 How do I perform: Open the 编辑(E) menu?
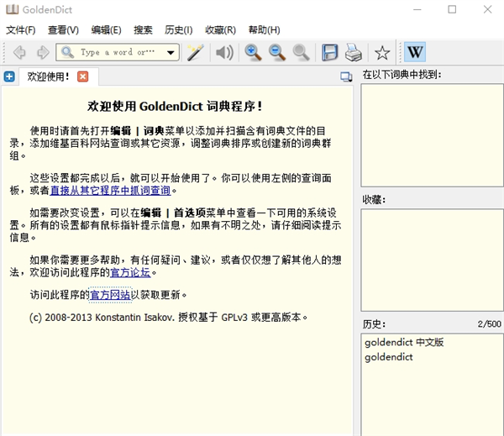click(x=106, y=30)
